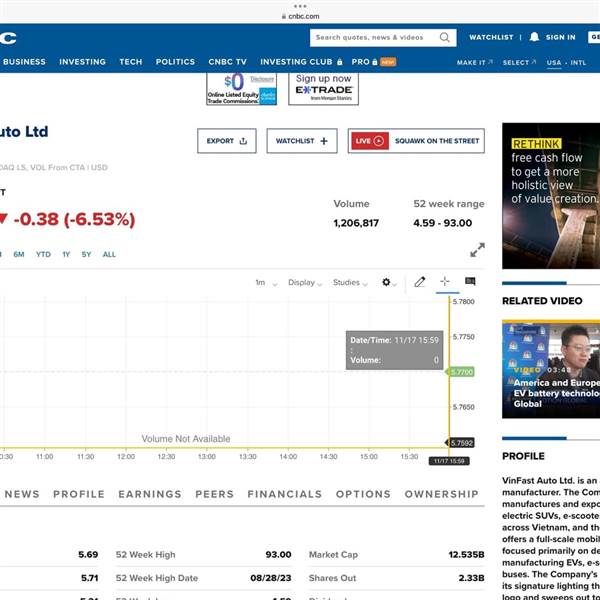The width and height of the screenshot is (600, 600).
Task: Open the Display dropdown
Action: 305,283
